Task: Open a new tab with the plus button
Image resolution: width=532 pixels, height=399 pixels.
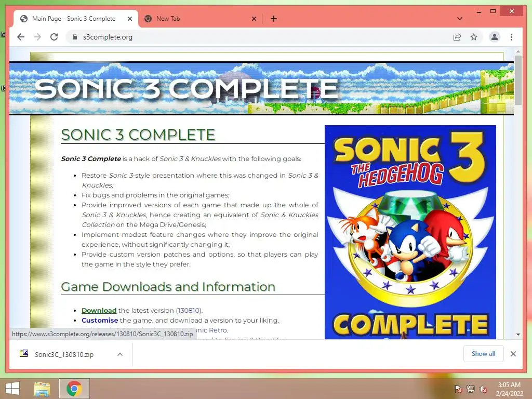Action: pos(273,19)
